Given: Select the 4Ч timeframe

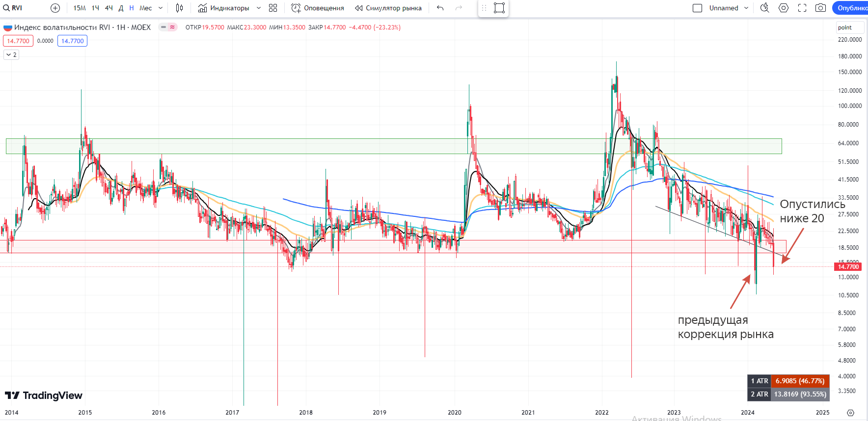Looking at the screenshot, I should [x=109, y=8].
